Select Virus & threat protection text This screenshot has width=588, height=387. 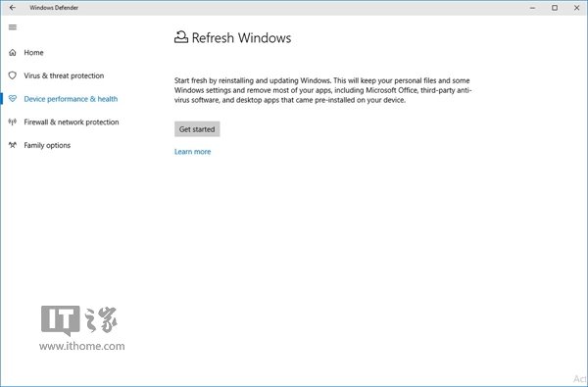64,75
